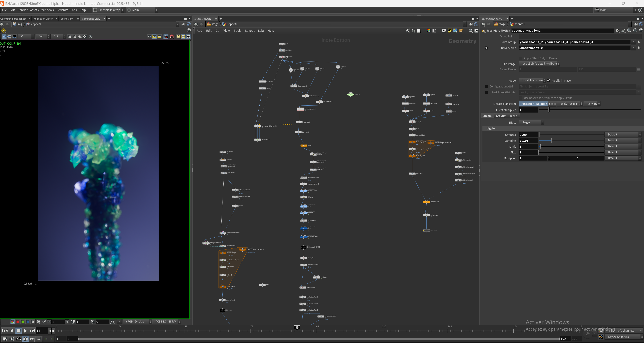Open the Gravity tab
This screenshot has width=644, height=343.
(x=500, y=116)
